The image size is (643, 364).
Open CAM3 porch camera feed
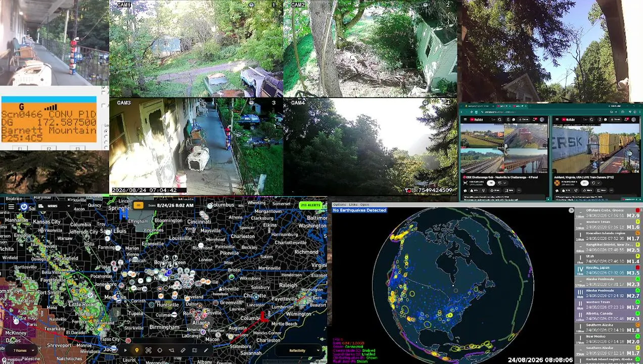pyautogui.click(x=196, y=146)
